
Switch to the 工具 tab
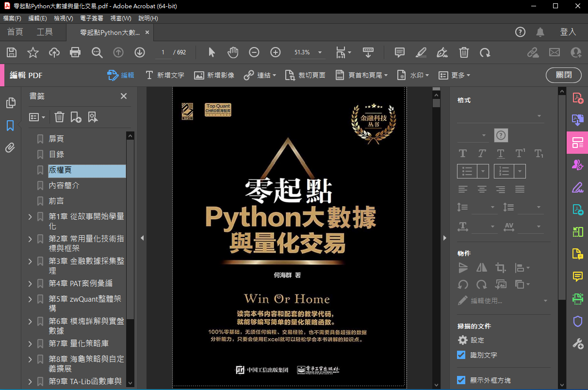[45, 32]
